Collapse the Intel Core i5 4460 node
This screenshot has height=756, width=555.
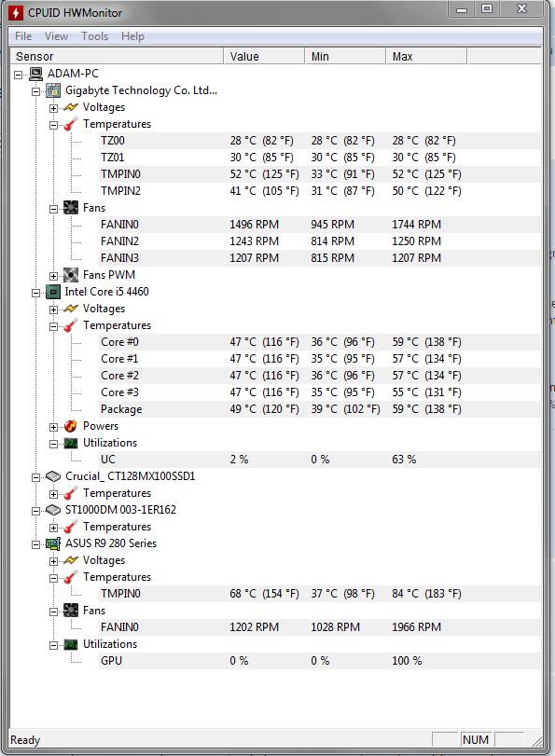click(35, 293)
